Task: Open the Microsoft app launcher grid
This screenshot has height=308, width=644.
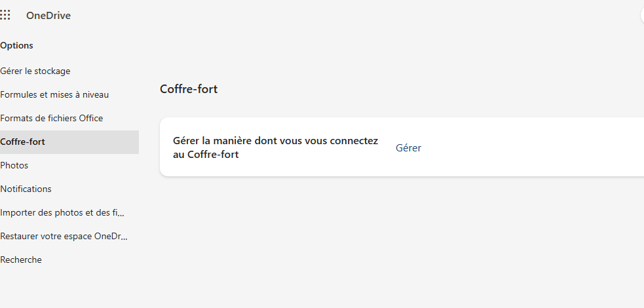Action: pos(5,16)
